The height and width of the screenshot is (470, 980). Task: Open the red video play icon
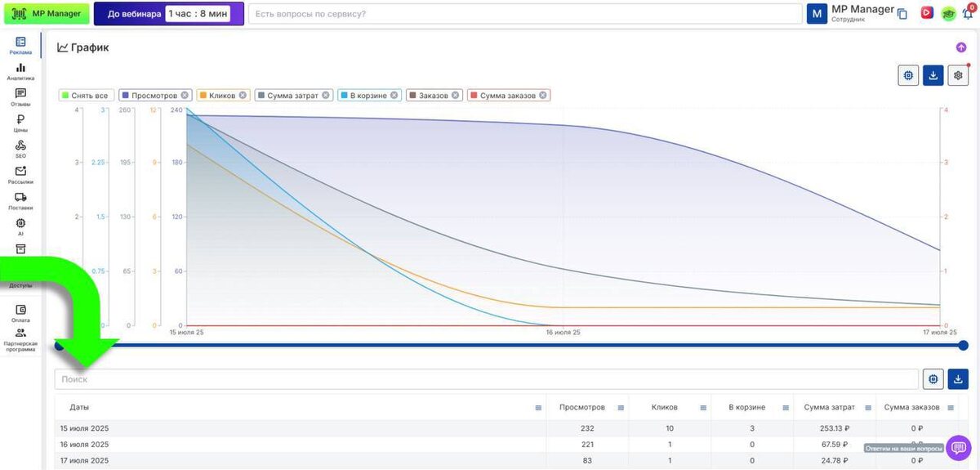point(926,13)
